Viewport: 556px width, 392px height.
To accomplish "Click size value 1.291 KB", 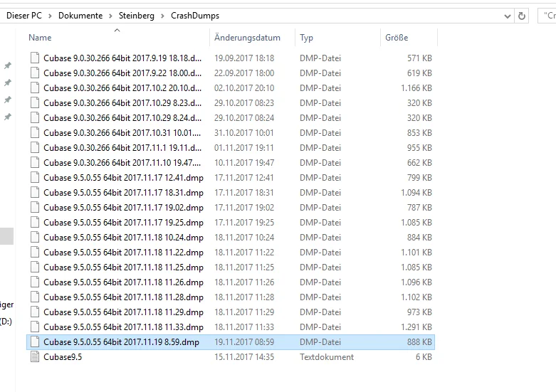I will coord(416,327).
